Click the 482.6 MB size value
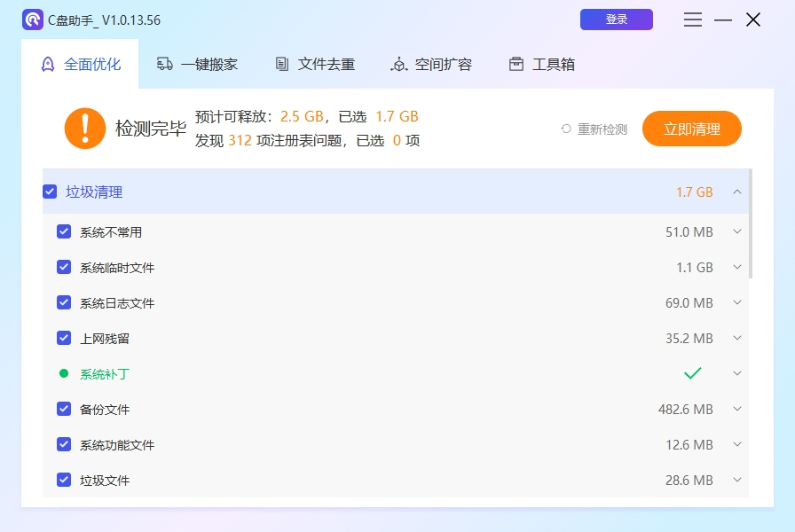 pos(686,409)
